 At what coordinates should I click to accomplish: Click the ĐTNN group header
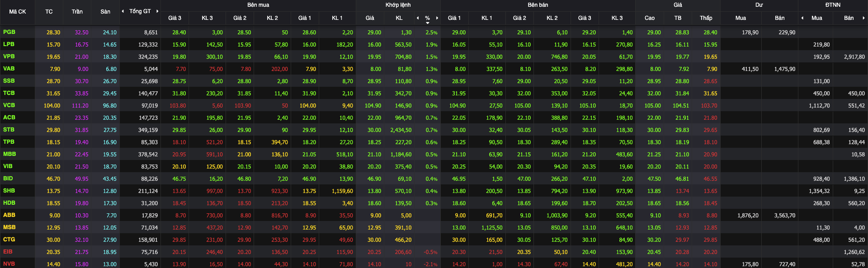(x=833, y=5)
